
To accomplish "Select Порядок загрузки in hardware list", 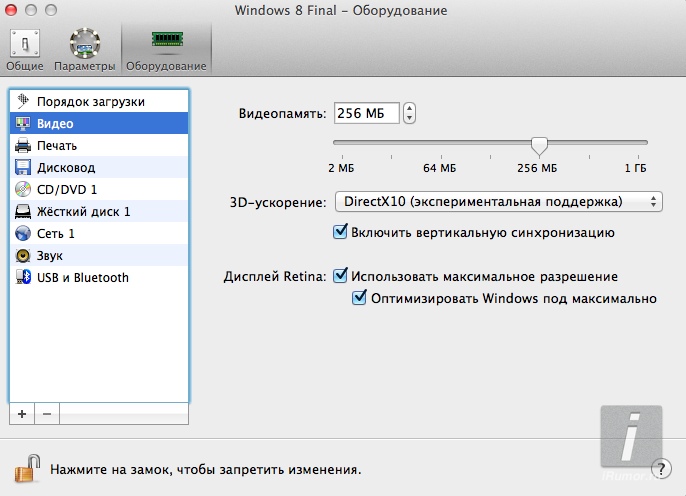I will tap(99, 101).
